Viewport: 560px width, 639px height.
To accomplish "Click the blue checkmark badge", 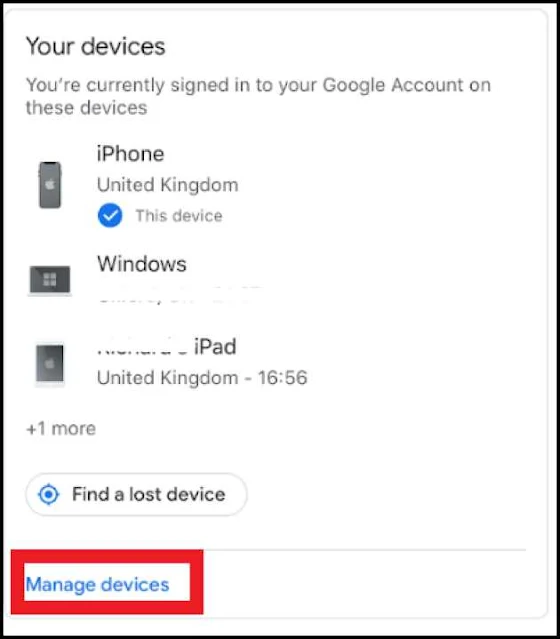I will pyautogui.click(x=110, y=215).
